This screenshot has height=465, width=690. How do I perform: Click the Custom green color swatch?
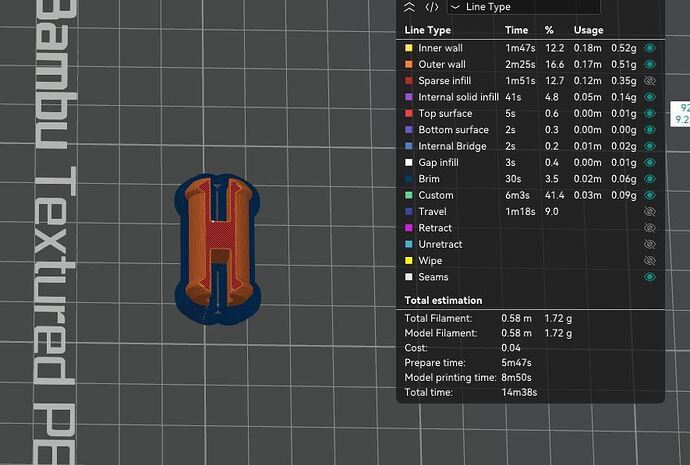(x=409, y=195)
